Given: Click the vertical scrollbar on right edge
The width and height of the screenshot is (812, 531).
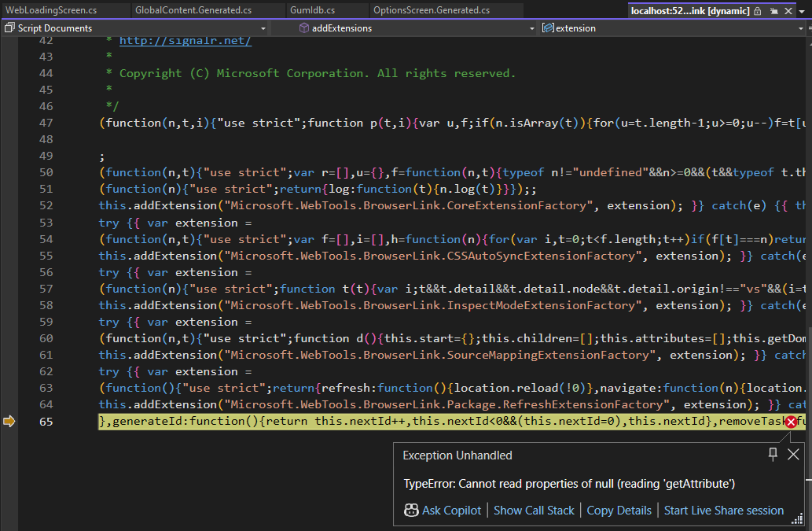Looking at the screenshot, I should point(807,236).
